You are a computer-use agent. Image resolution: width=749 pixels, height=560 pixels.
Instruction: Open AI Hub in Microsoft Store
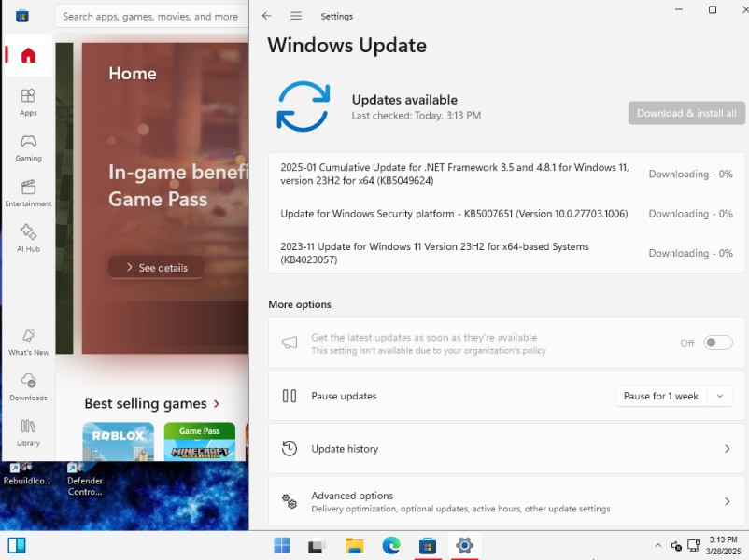coord(28,238)
